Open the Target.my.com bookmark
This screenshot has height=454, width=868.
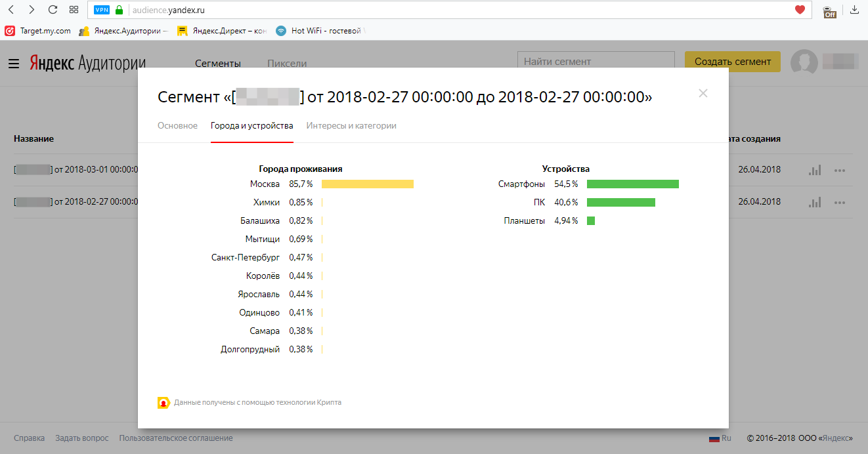click(38, 31)
